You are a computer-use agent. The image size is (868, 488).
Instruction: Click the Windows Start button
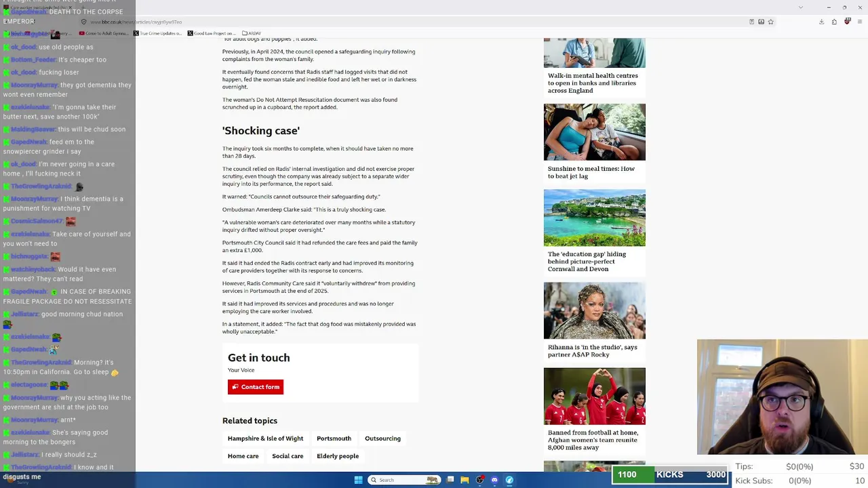coord(359,480)
